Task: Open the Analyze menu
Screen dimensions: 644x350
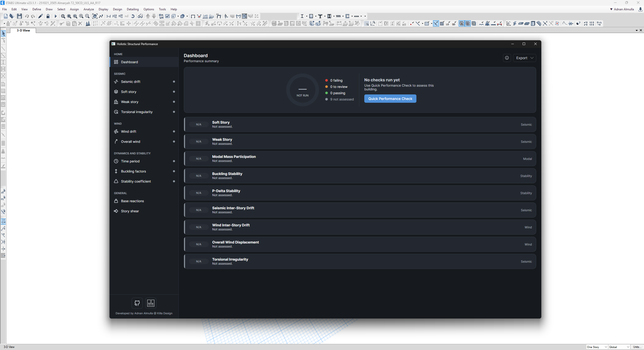Action: click(x=89, y=9)
